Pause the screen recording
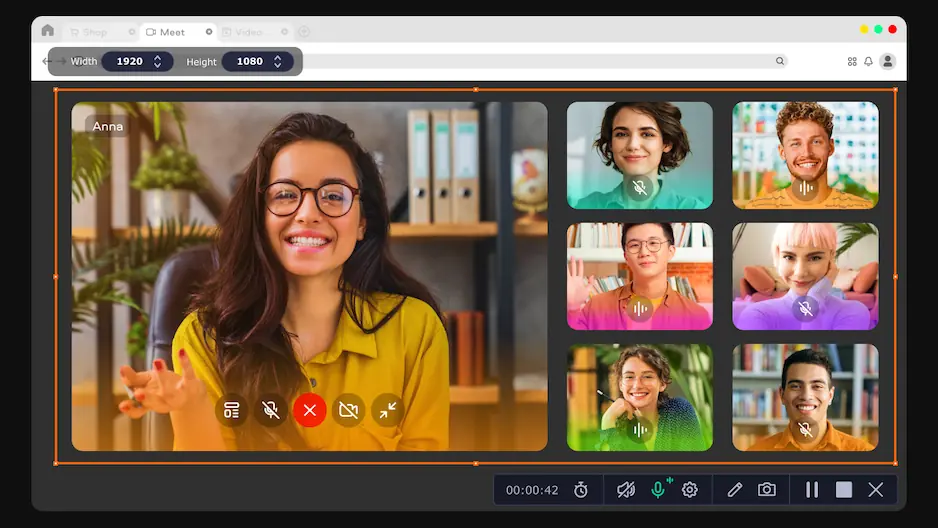 point(812,489)
